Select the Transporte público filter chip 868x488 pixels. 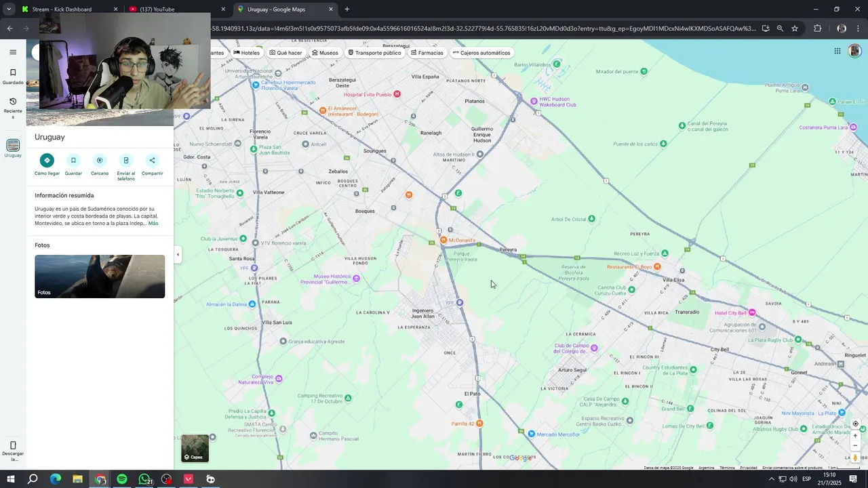(374, 53)
